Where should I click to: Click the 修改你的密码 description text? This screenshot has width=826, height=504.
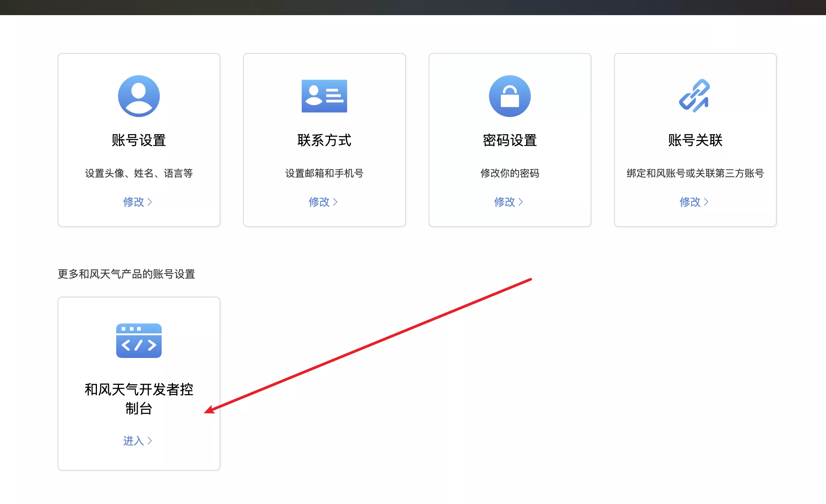pyautogui.click(x=510, y=173)
